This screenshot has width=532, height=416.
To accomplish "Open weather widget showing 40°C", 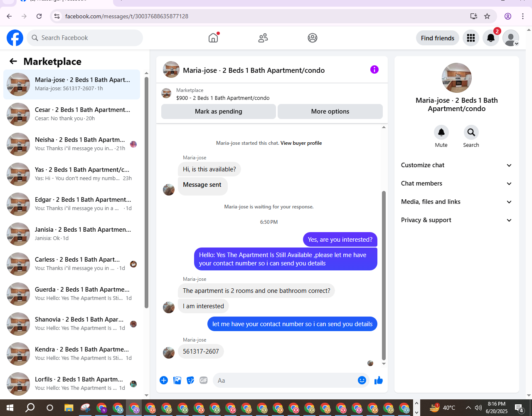I will [x=442, y=408].
